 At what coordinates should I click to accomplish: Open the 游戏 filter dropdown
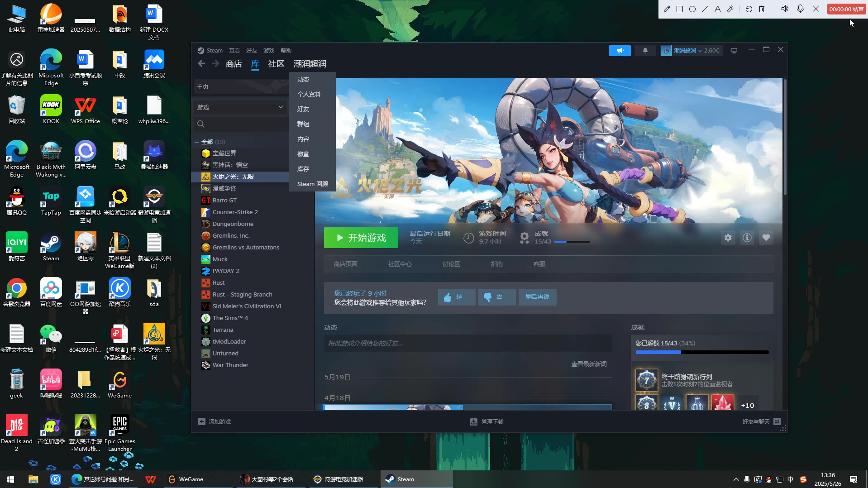tap(240, 107)
